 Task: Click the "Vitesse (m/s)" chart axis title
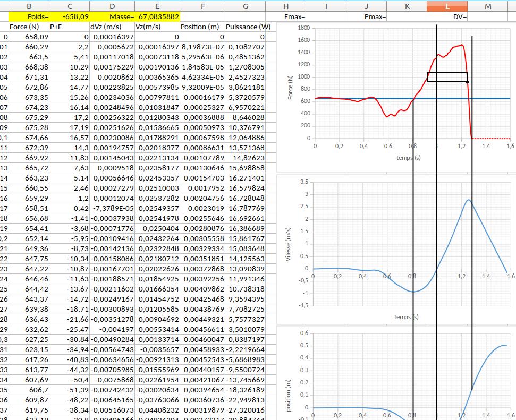click(x=288, y=244)
